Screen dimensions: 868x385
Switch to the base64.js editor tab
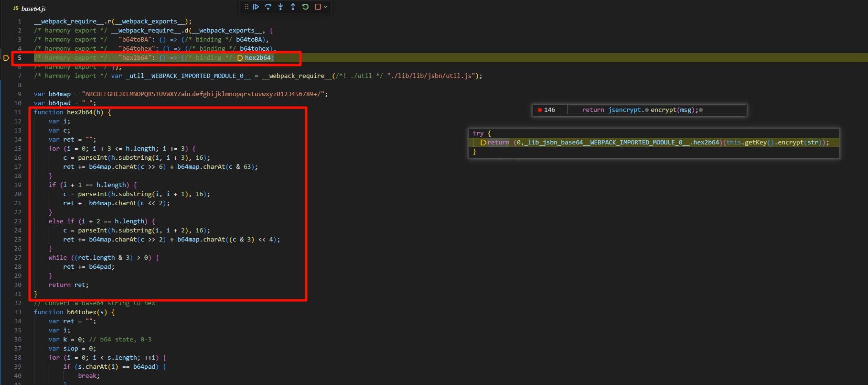pos(33,9)
